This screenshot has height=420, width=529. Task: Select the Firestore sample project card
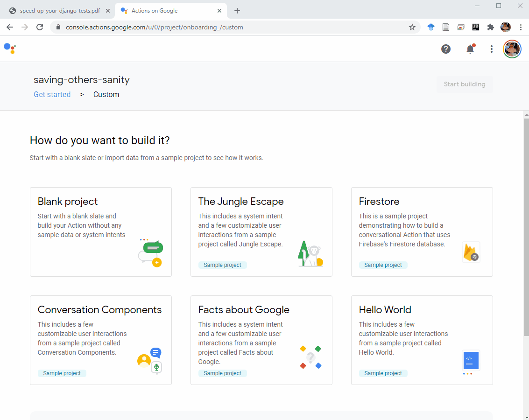[x=422, y=232]
